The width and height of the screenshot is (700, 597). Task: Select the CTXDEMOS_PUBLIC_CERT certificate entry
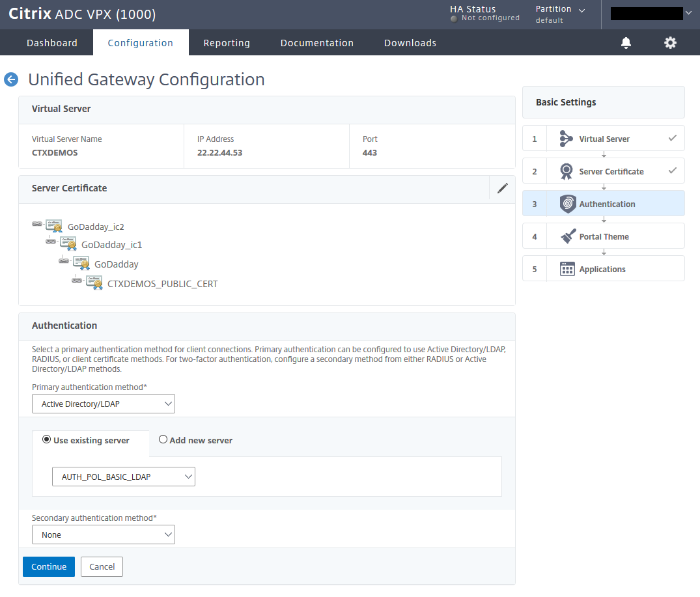(x=163, y=284)
